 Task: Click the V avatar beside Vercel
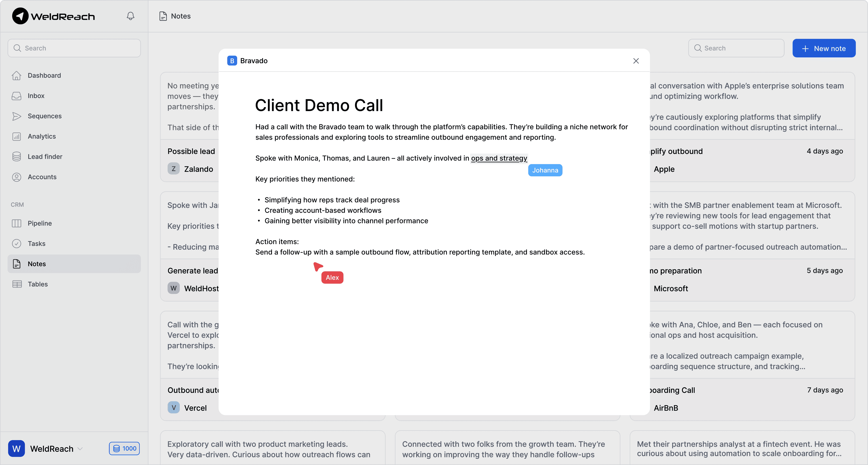pyautogui.click(x=174, y=407)
